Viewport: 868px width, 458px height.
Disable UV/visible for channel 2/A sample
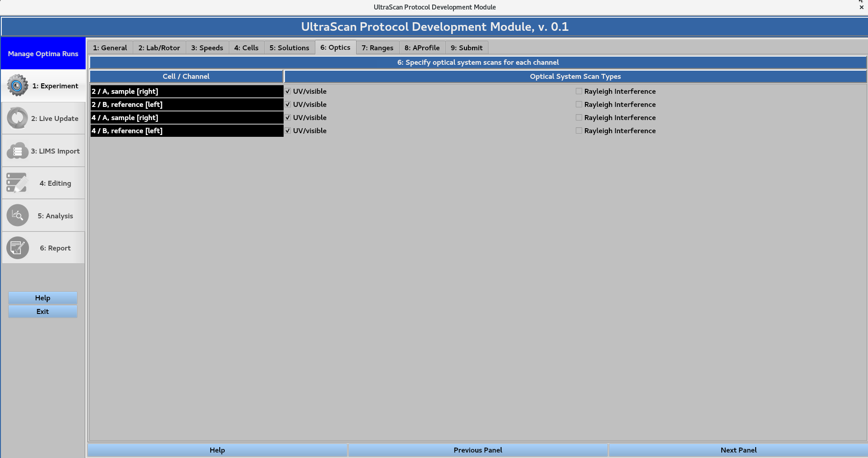pos(288,91)
